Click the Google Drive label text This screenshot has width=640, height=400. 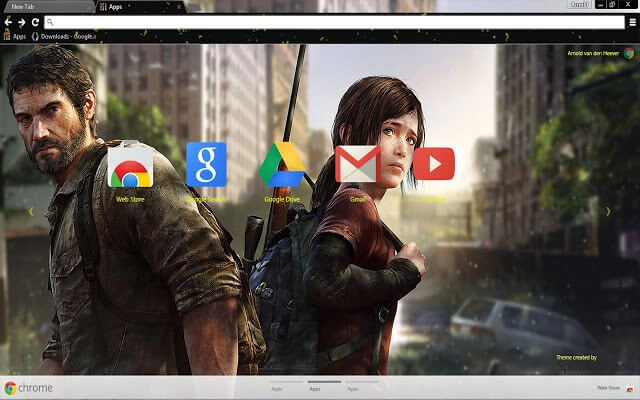tap(282, 200)
